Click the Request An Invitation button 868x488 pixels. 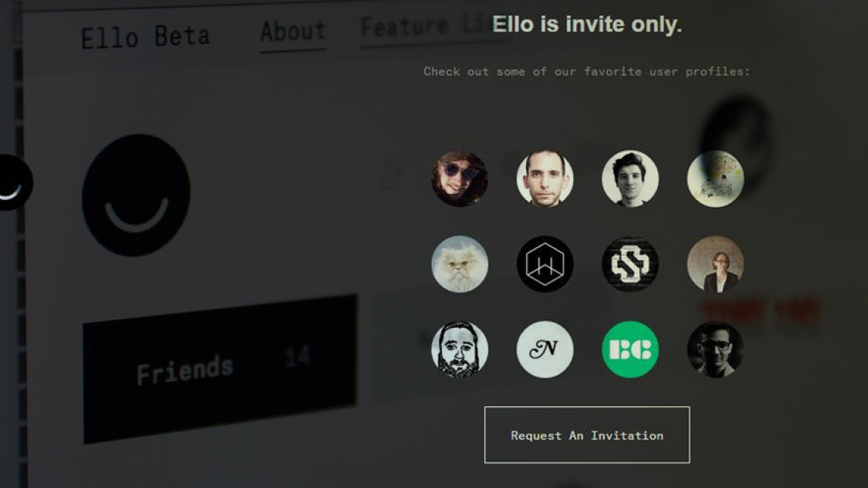click(587, 435)
